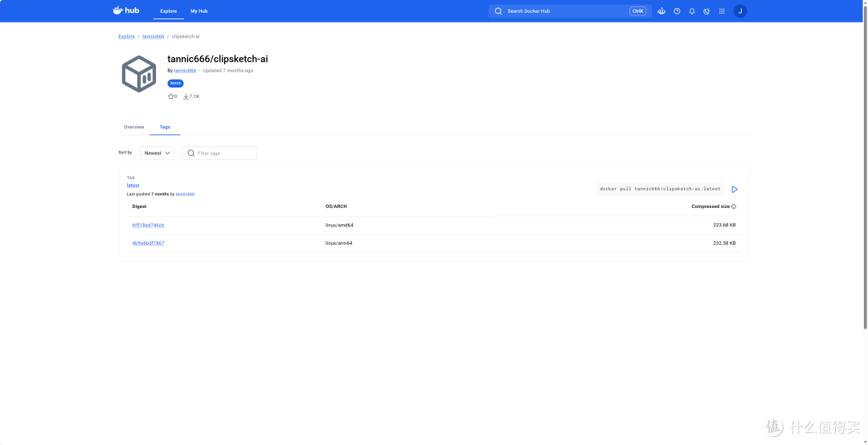Open the notifications bell
The width and height of the screenshot is (868, 445).
coord(691,11)
